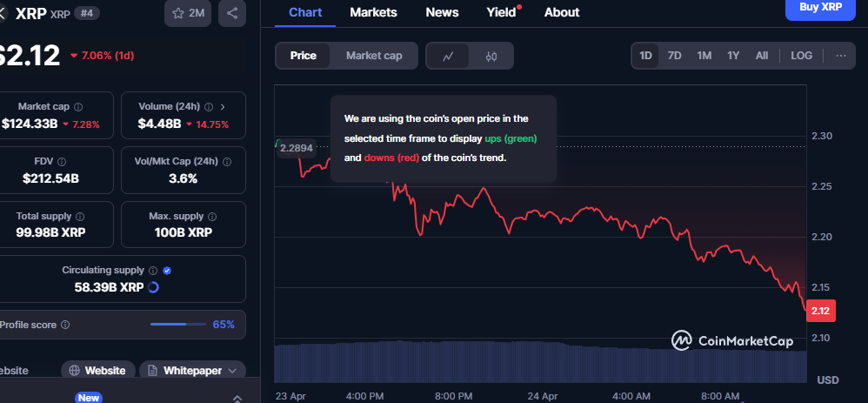Select the Price chart toggle
Viewport: 868px width, 403px height.
[304, 56]
